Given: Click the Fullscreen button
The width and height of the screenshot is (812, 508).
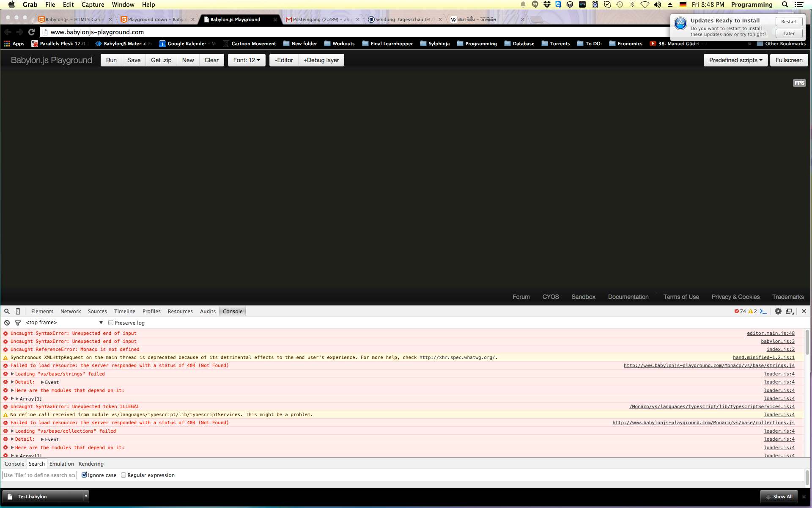Looking at the screenshot, I should click(x=789, y=60).
